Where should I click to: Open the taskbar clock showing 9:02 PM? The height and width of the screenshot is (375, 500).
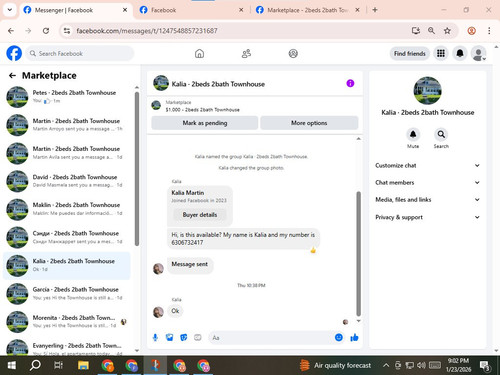point(458,365)
